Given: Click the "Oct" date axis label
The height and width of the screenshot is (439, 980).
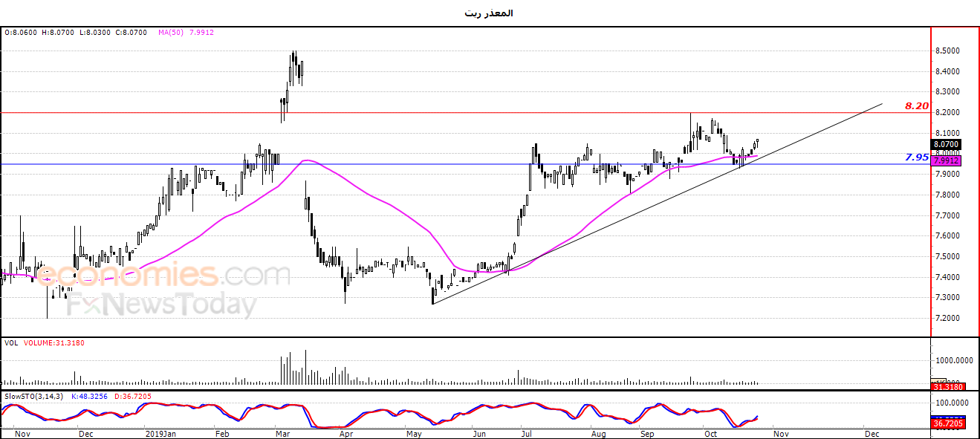Looking at the screenshot, I should [x=711, y=433].
